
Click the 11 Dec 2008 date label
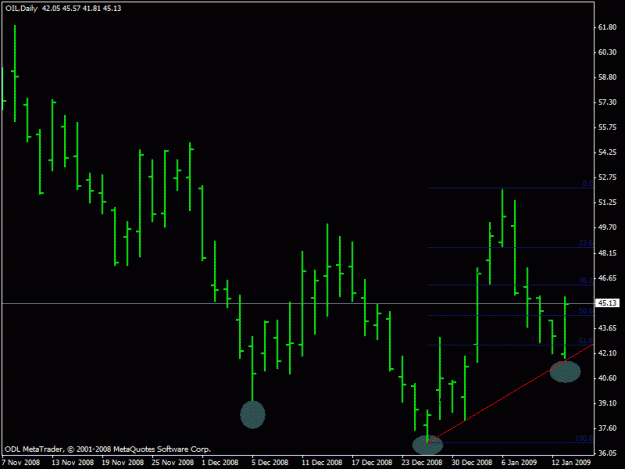(322, 463)
